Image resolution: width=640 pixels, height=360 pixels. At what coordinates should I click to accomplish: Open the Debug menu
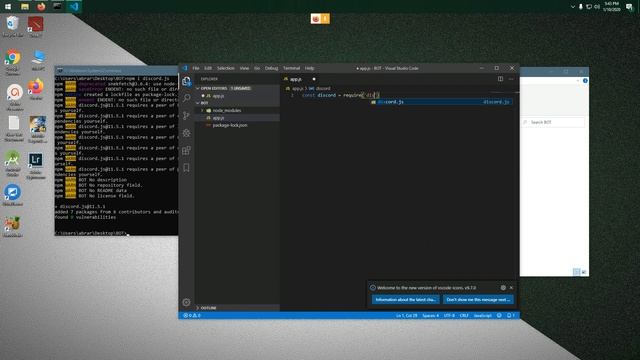[271, 68]
